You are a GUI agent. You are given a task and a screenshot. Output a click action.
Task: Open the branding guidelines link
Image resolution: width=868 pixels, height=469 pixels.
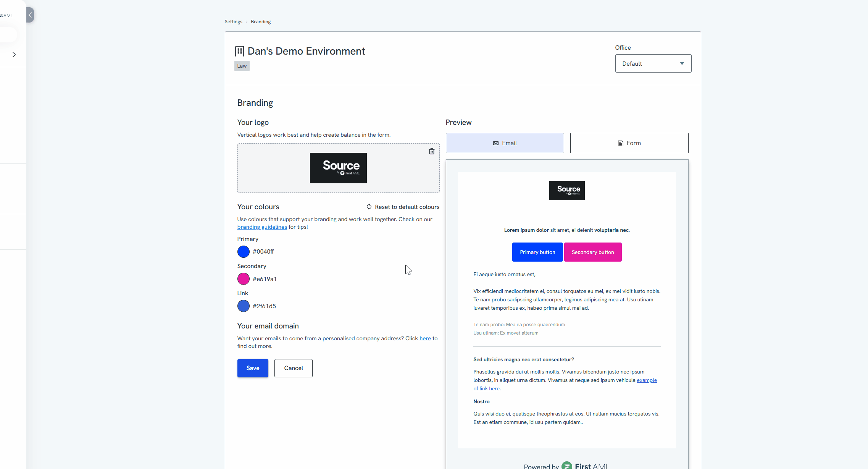(x=262, y=227)
